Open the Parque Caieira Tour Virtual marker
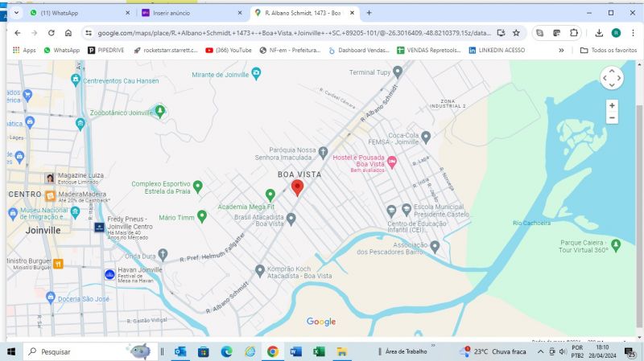Image resolution: width=644 pixels, height=361 pixels. [x=615, y=245]
